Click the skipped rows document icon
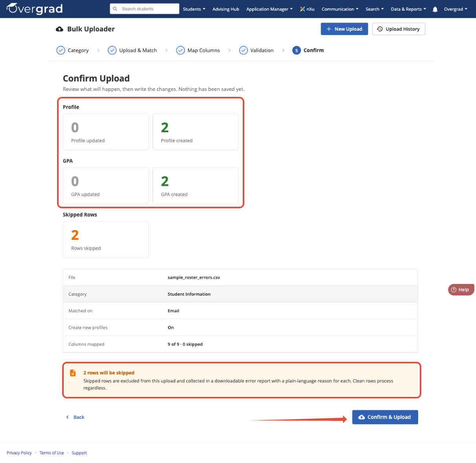The image size is (476, 463). (x=73, y=373)
